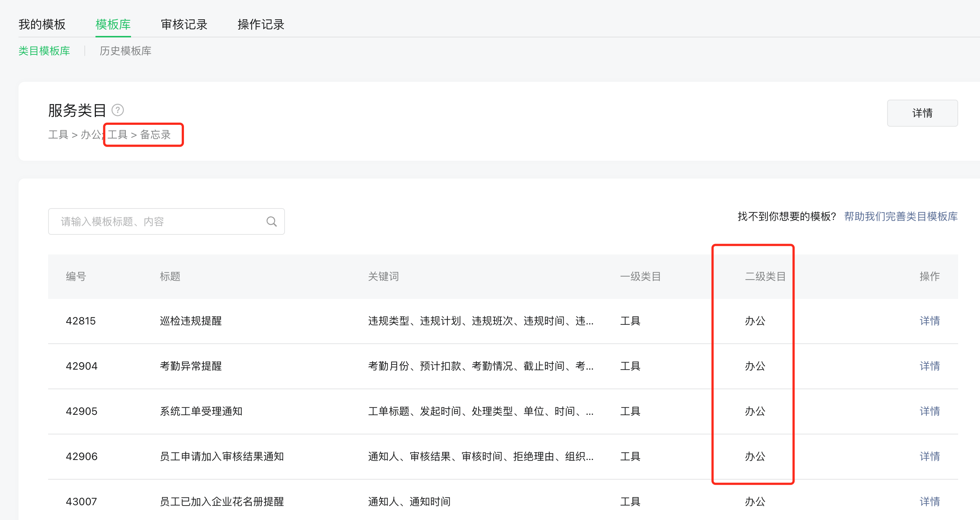Click the help icon beside 服务类目
This screenshot has width=980, height=520.
118,110
